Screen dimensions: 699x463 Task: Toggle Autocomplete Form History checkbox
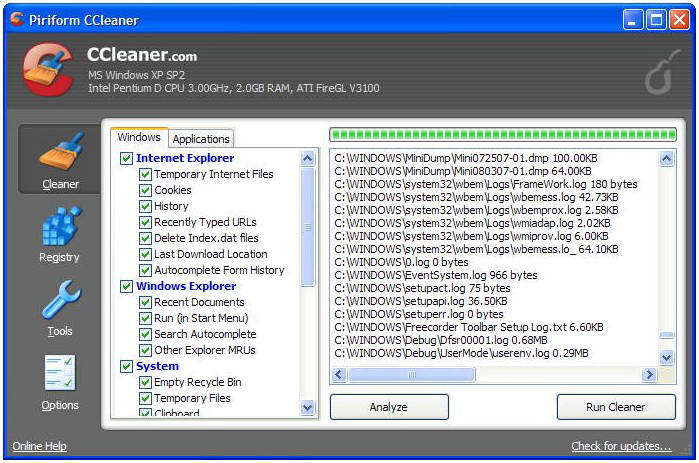coord(145,270)
